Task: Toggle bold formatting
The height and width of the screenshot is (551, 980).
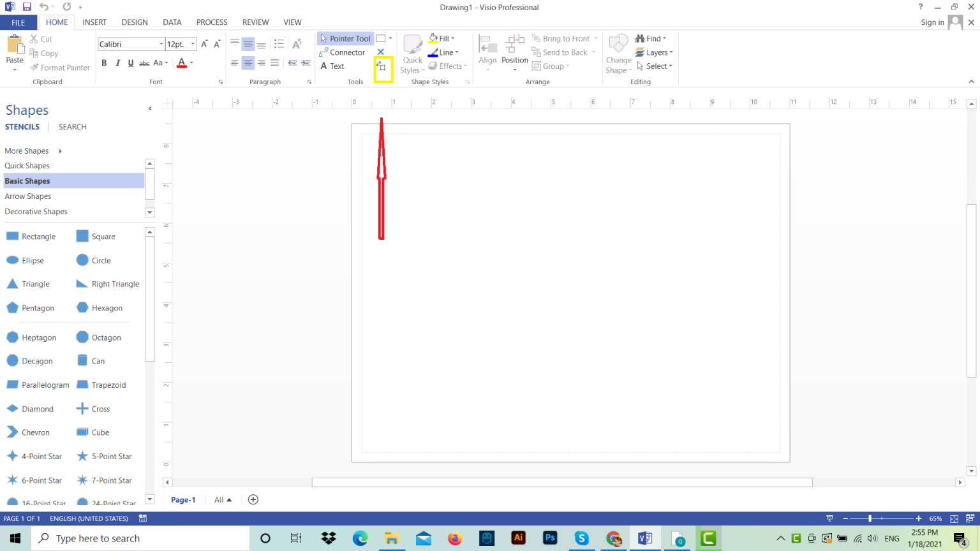Action: coord(104,63)
